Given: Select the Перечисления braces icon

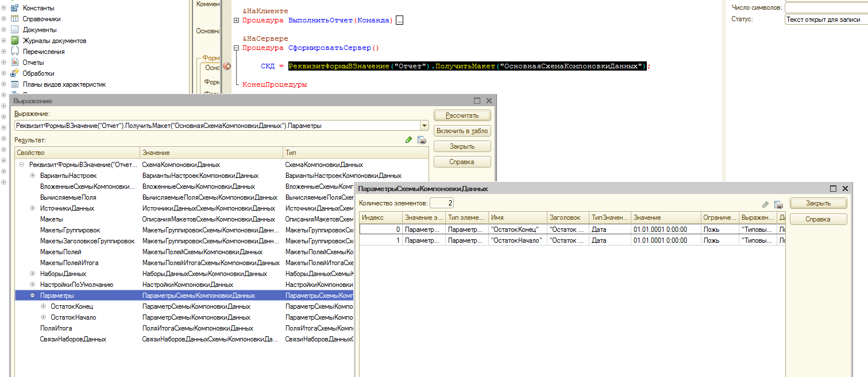Looking at the screenshot, I should tap(15, 52).
